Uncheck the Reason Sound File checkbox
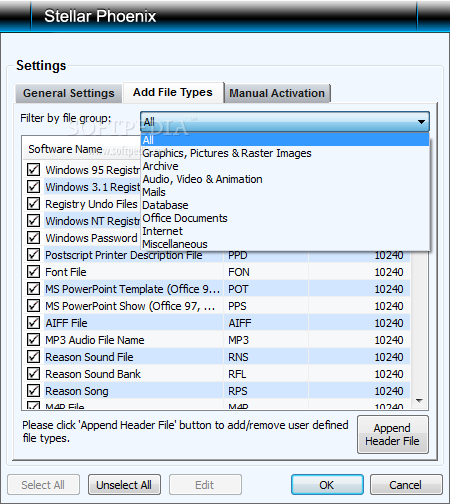Image resolution: width=450 pixels, height=504 pixels. [33, 357]
